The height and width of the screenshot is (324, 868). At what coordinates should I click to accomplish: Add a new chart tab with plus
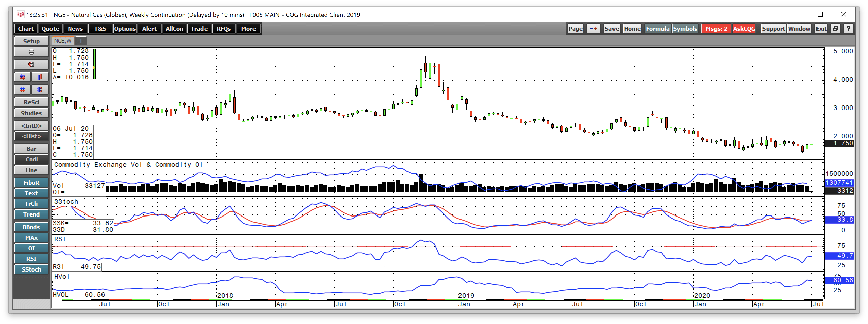[81, 41]
